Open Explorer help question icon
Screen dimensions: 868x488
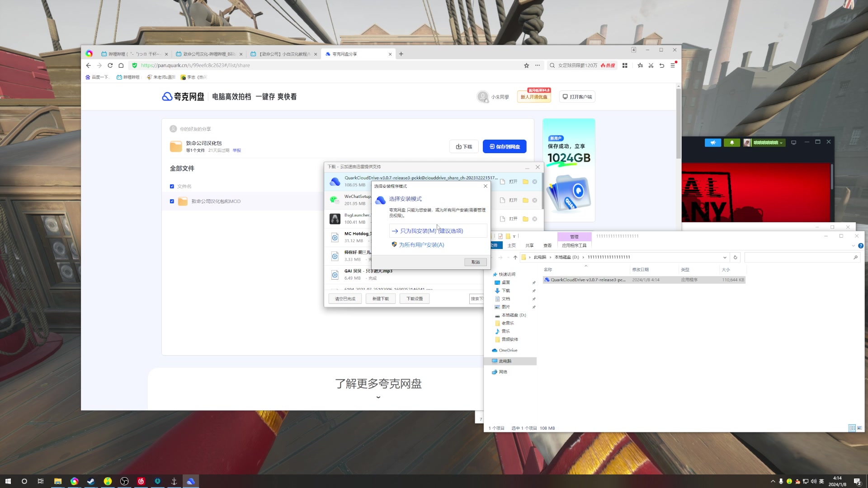861,246
